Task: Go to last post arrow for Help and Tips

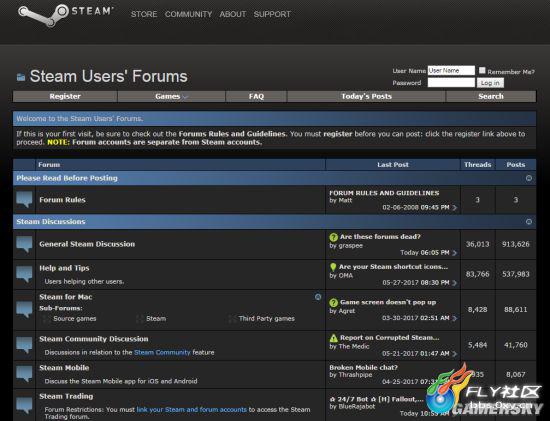Action: [x=455, y=283]
